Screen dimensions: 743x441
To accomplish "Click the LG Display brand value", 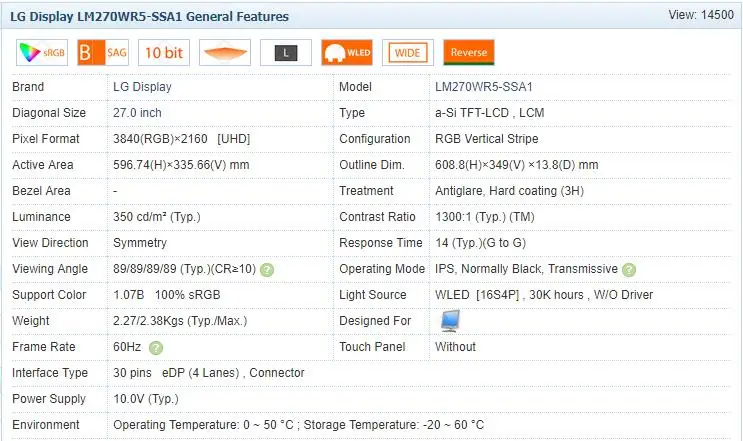I will [x=143, y=87].
